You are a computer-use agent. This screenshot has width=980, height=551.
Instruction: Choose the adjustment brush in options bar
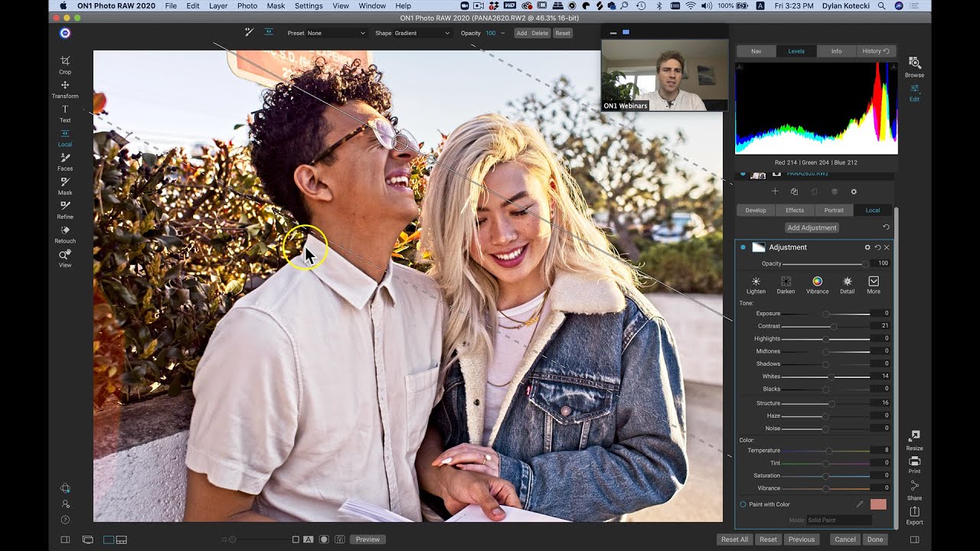[x=249, y=32]
